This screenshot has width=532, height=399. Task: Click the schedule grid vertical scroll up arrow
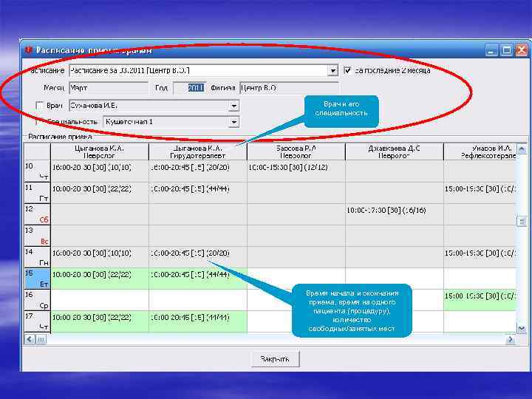[522, 149]
